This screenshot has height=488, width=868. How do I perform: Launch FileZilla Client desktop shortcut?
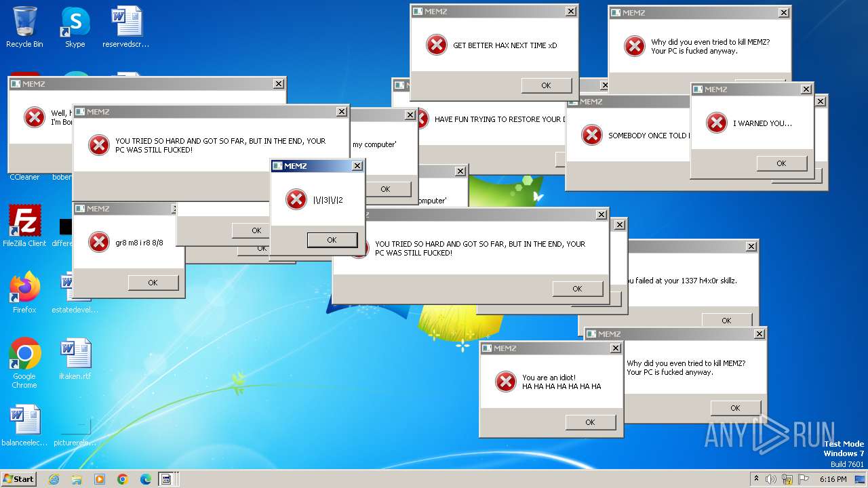[24, 226]
